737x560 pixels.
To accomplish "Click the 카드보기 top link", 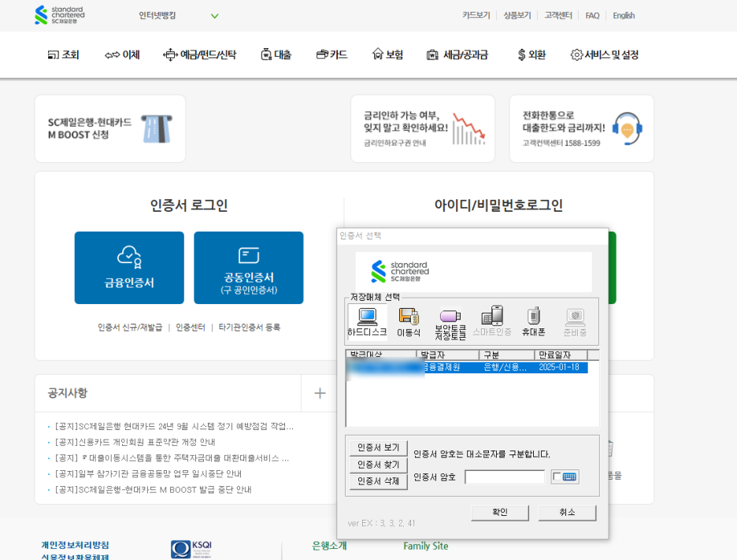I will [x=476, y=16].
